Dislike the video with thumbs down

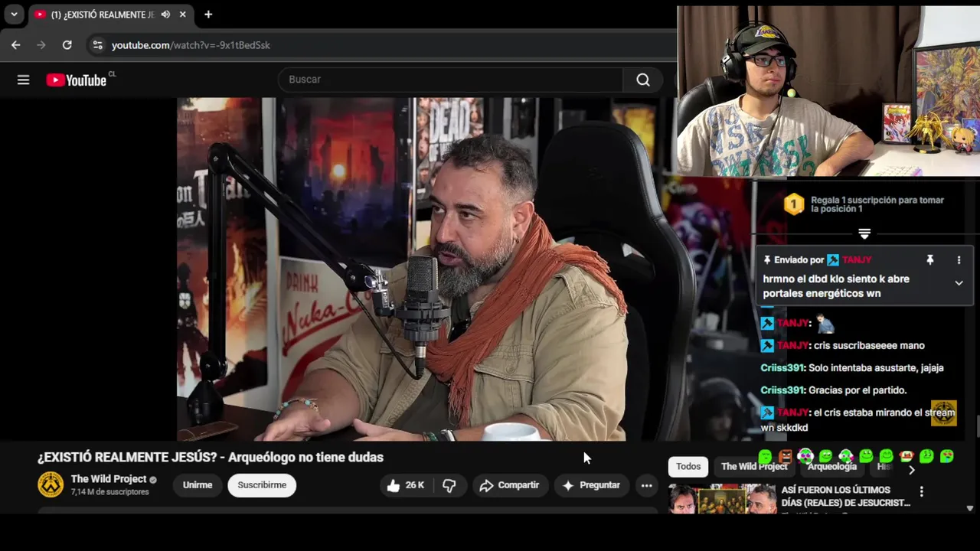pos(449,485)
